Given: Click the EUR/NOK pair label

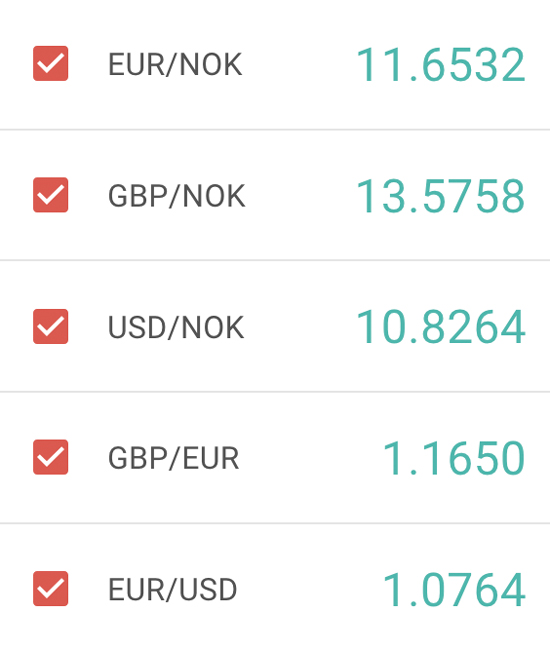Looking at the screenshot, I should pos(175,65).
